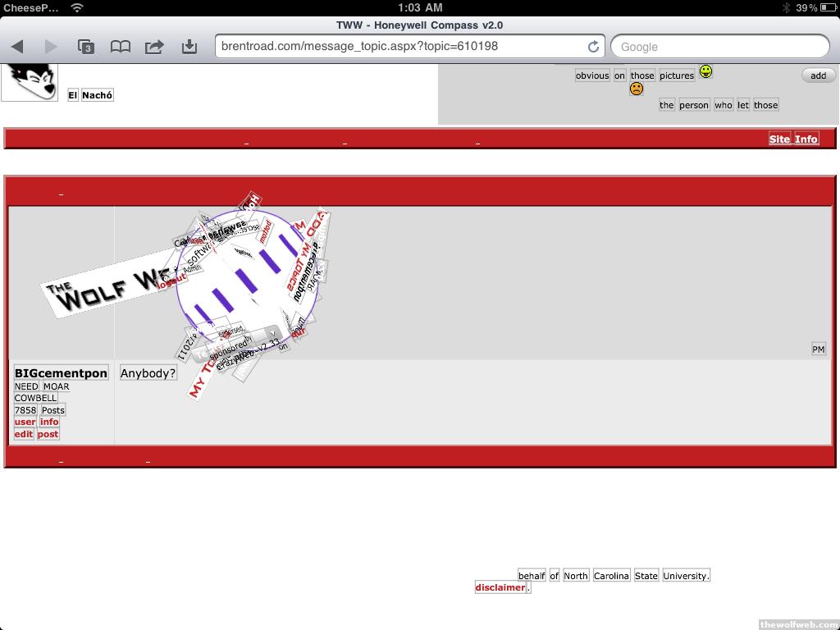Tap the download icon in toolbar
The height and width of the screenshot is (630, 840).
coord(189,47)
